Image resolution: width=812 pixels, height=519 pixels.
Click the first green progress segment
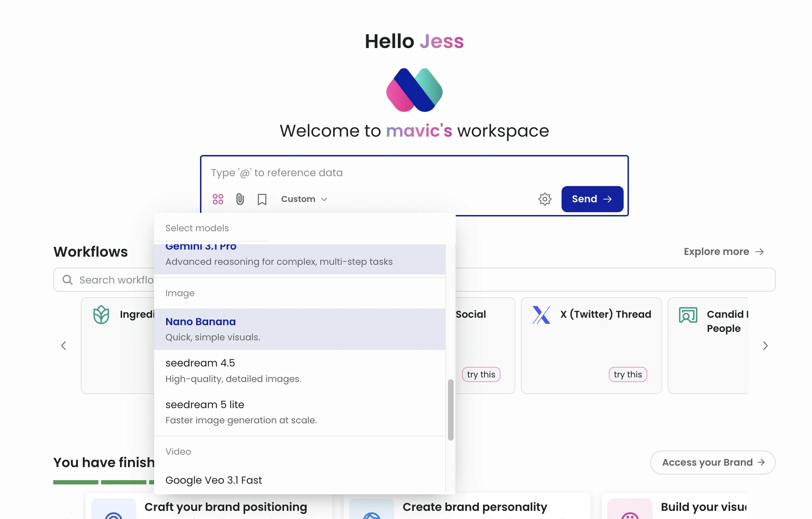[x=76, y=482]
